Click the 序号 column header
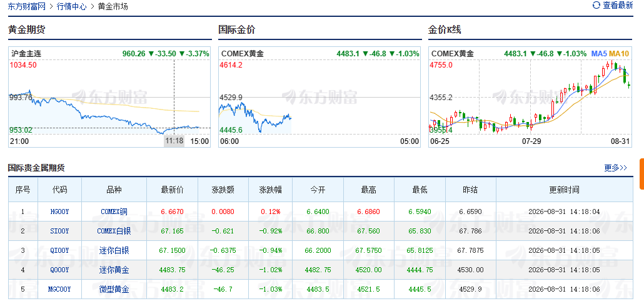This screenshot has width=644, height=301. (x=23, y=190)
